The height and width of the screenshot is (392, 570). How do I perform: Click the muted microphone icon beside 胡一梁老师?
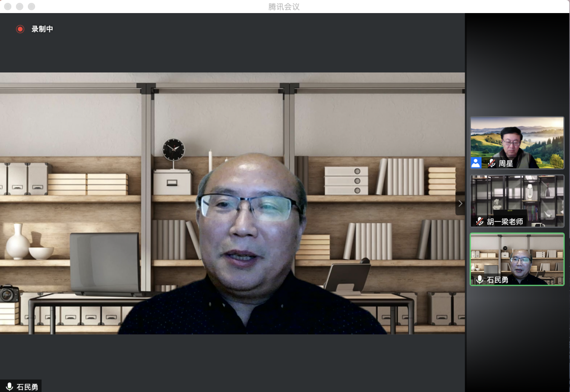[480, 221]
